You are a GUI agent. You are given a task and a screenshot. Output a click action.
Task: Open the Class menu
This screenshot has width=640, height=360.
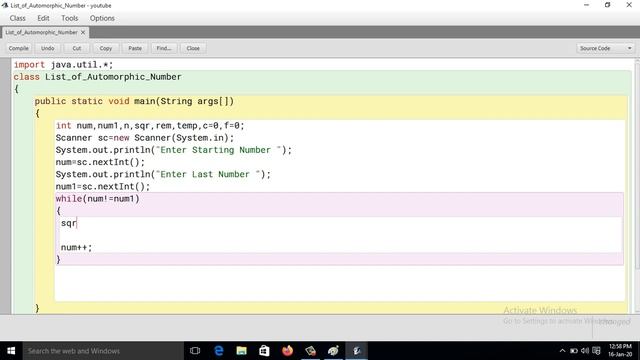(18, 18)
